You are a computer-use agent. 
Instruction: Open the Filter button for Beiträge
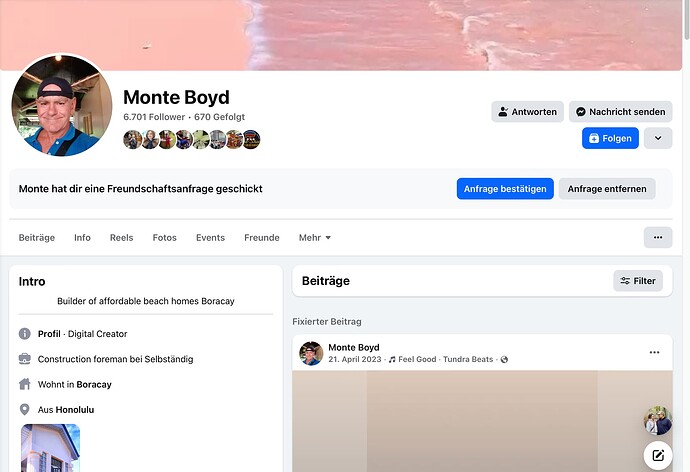[x=638, y=281]
